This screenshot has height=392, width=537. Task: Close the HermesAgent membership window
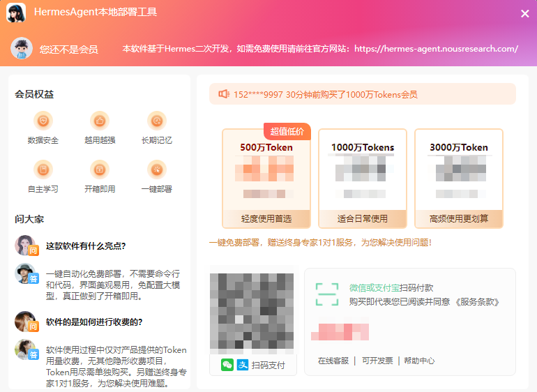click(x=524, y=14)
